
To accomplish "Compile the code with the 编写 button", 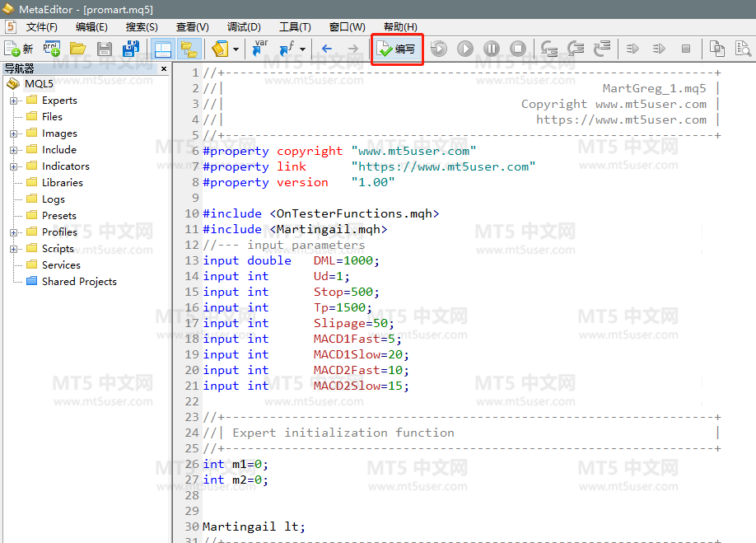I will (x=397, y=49).
